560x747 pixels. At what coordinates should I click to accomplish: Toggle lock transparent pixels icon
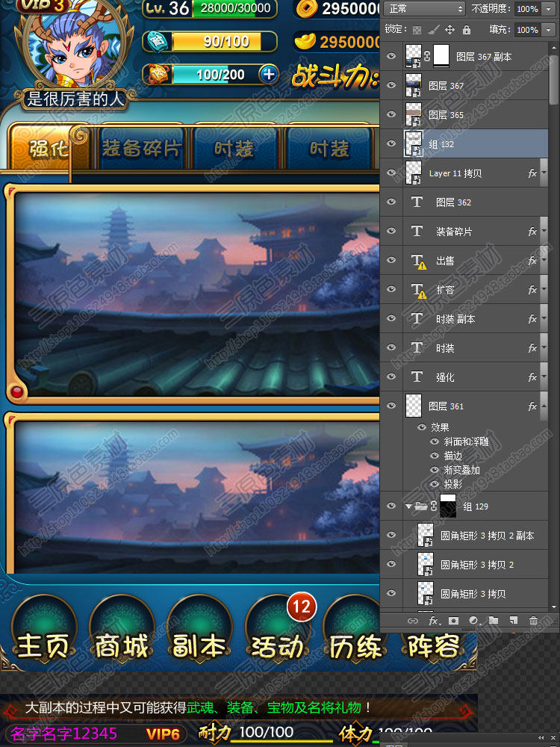(417, 30)
